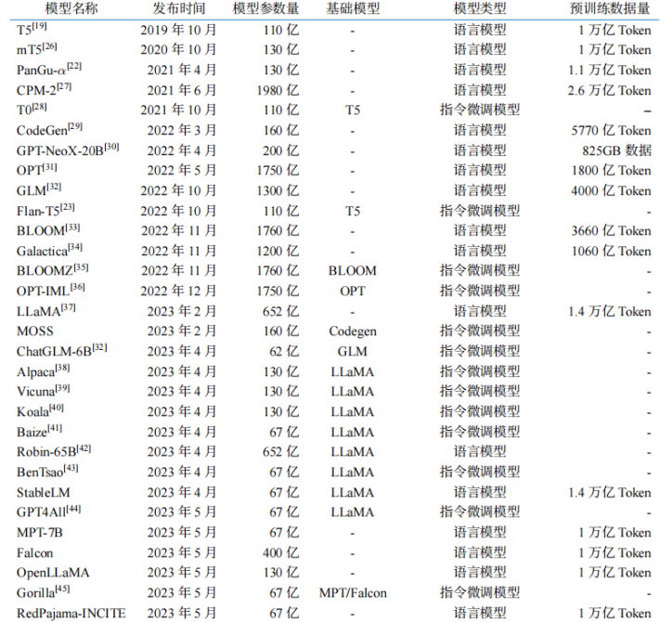This screenshot has width=672, height=622.
Task: Click Codegen in the base model column
Action: [x=353, y=330]
